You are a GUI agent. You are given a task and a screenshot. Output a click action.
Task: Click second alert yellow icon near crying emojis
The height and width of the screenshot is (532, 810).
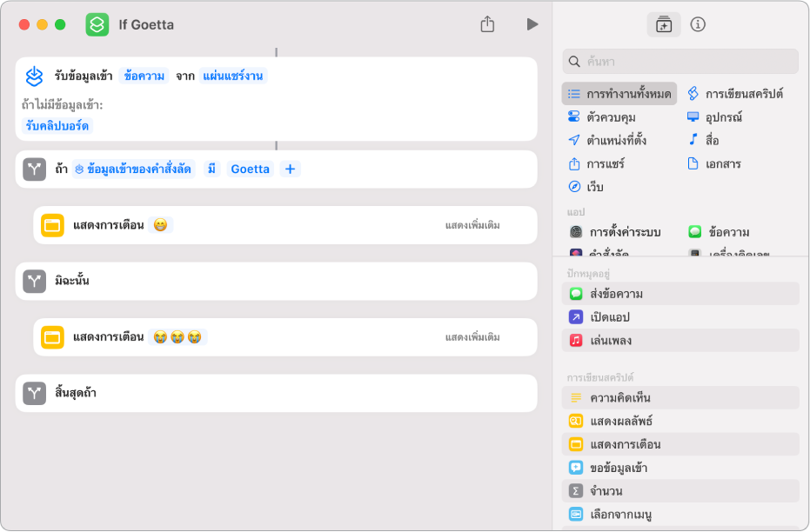(52, 337)
